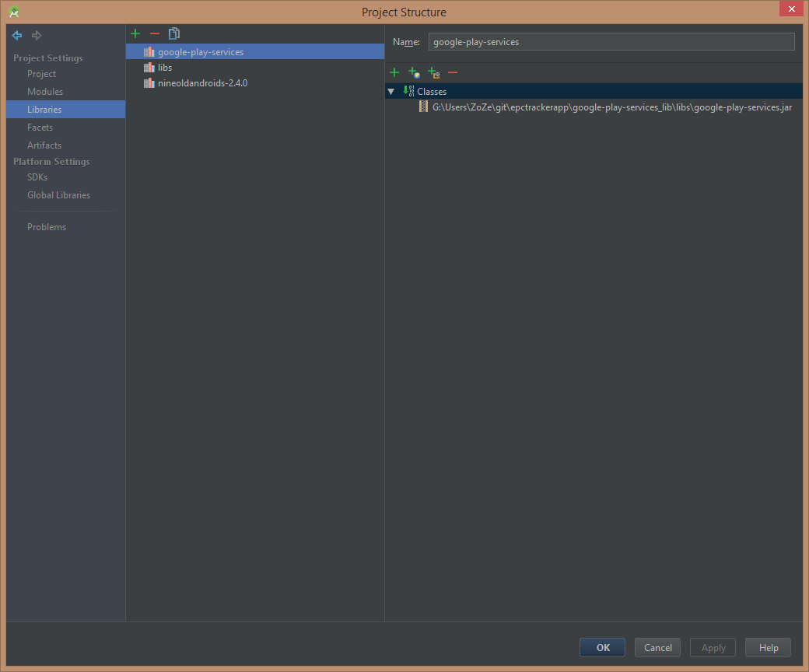The height and width of the screenshot is (672, 809).
Task: Exclude a path via add-excluded icon
Action: coord(433,72)
